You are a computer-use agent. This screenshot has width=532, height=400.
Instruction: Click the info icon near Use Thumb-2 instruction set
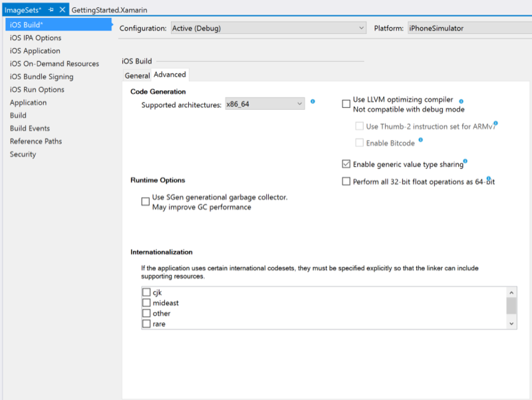[x=495, y=123]
